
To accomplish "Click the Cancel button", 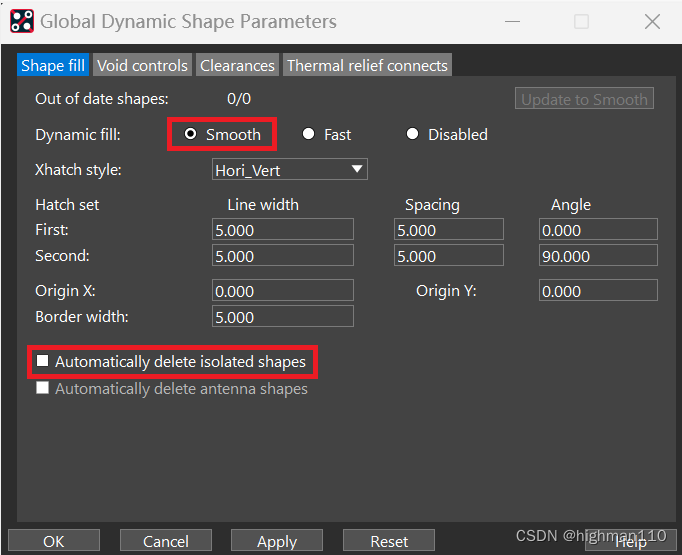I will coord(166,541).
